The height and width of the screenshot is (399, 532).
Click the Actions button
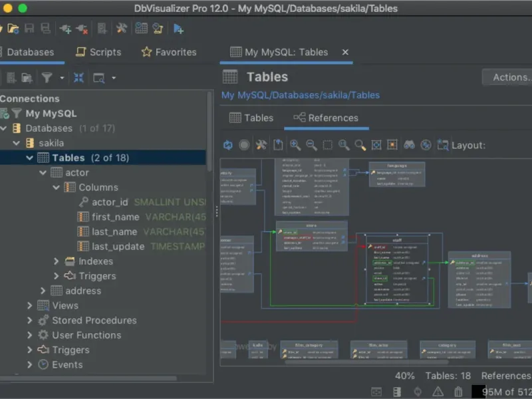click(509, 77)
